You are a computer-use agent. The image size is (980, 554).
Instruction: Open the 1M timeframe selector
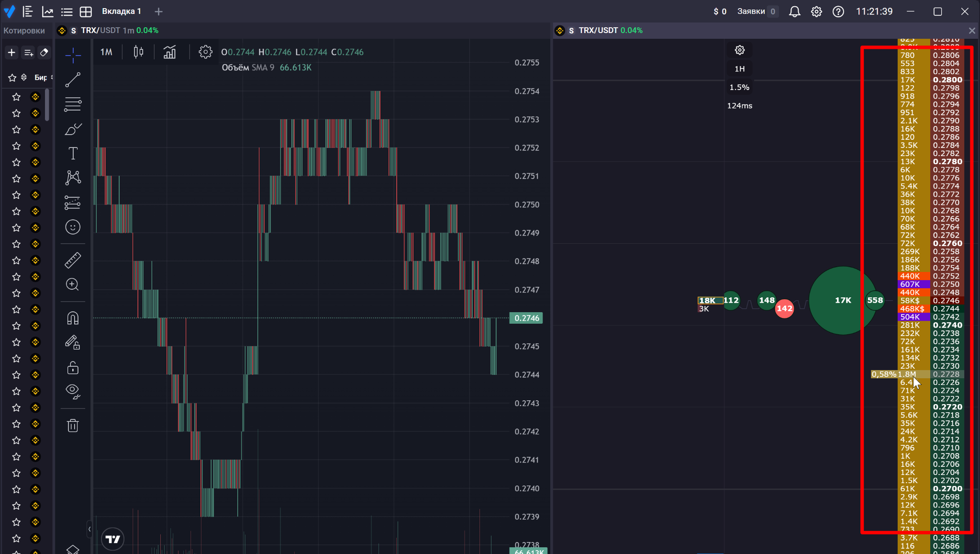[106, 52]
